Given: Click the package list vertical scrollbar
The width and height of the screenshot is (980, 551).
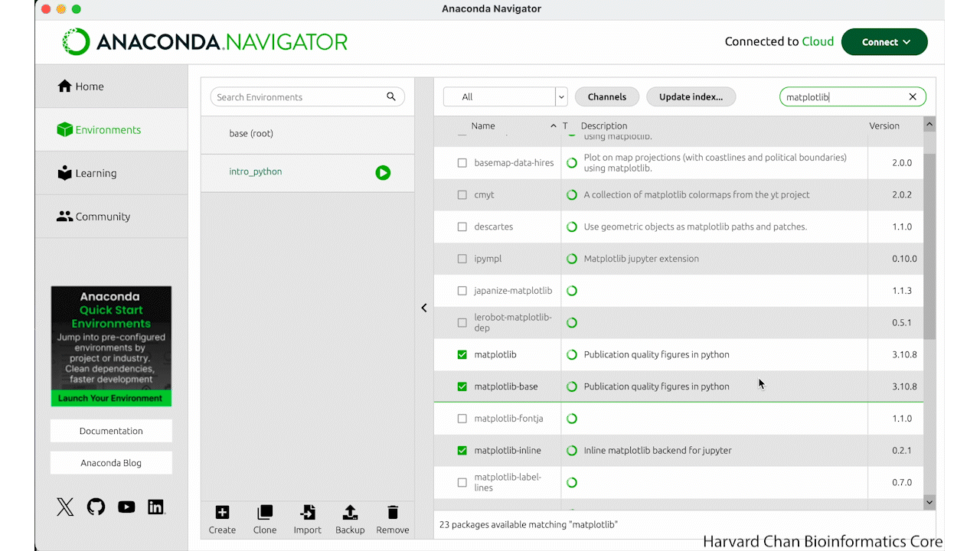Looking at the screenshot, I should pos(929,245).
